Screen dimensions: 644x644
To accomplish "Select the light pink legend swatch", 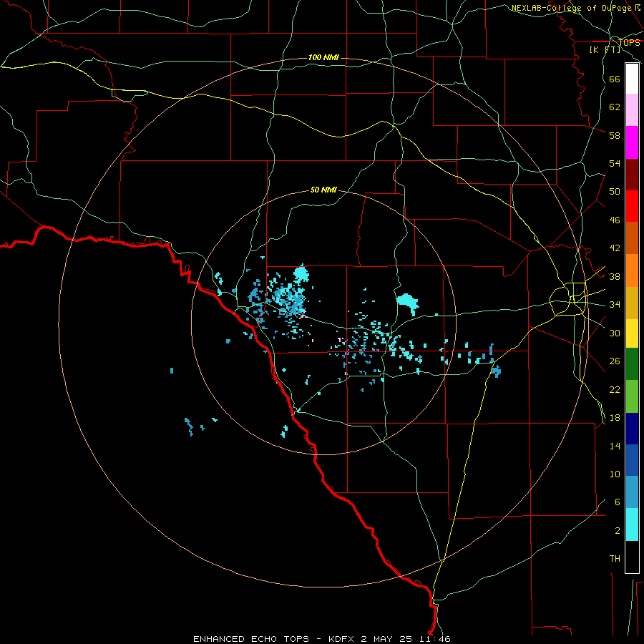I will 632,110.
